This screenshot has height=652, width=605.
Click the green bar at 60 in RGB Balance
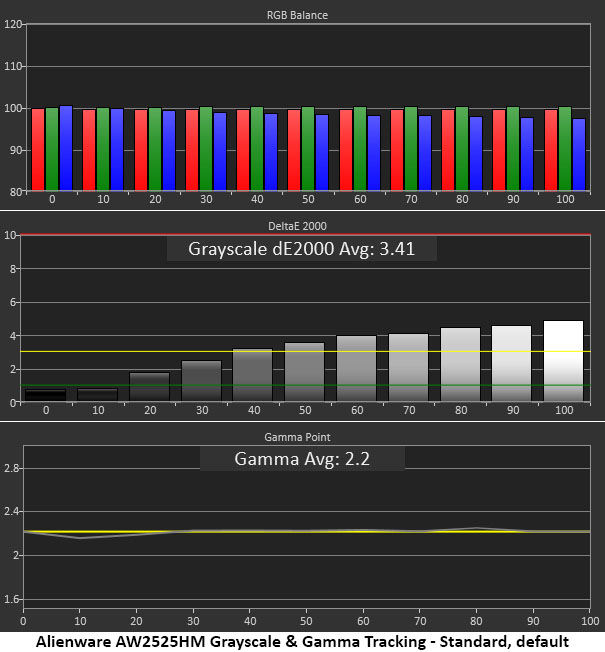(x=360, y=149)
